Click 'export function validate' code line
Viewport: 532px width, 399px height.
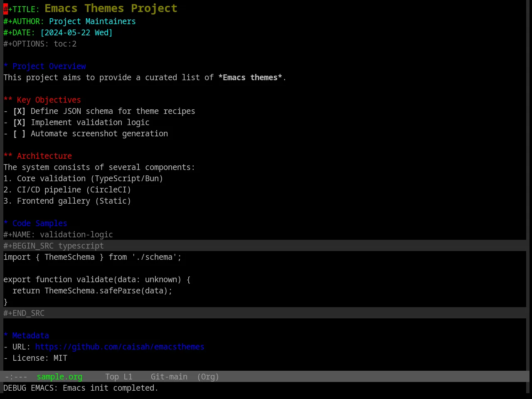click(97, 280)
